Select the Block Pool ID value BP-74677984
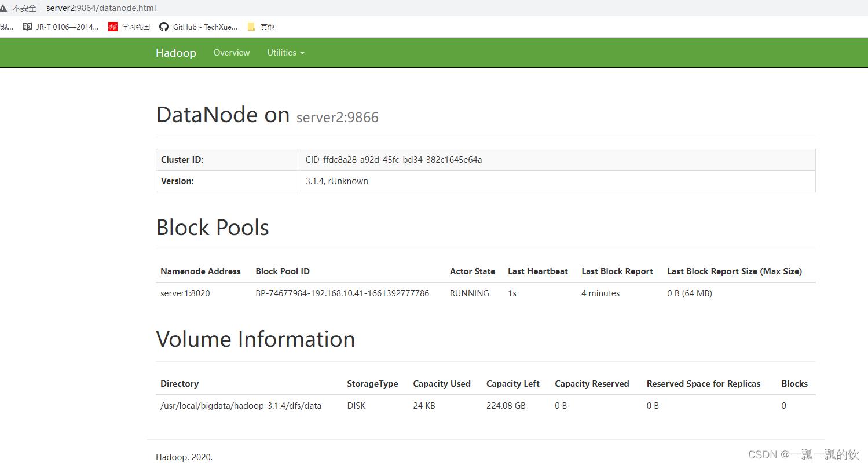This screenshot has height=466, width=868. (342, 293)
